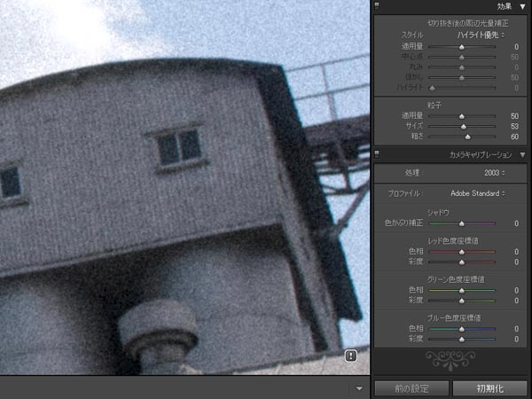This screenshot has width=532, height=399.
Task: Click the building photo preview to zoom
Action: pyautogui.click(x=185, y=187)
